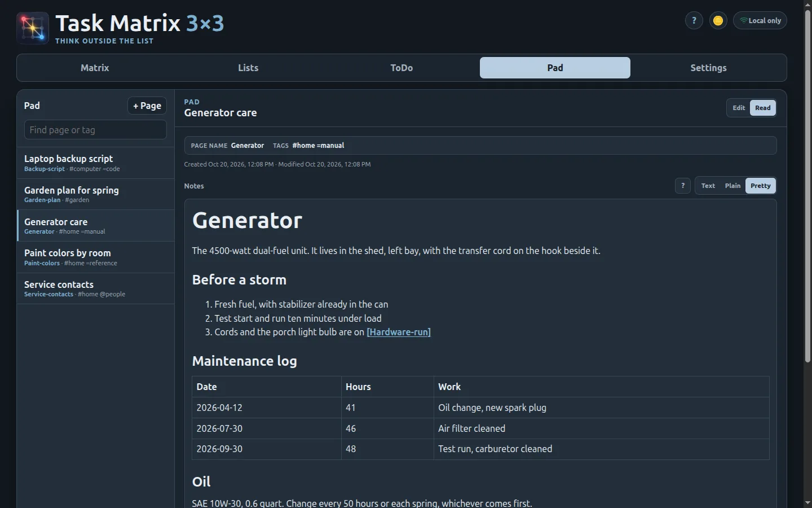Click the 2026-07-30 table cell

pyautogui.click(x=267, y=428)
